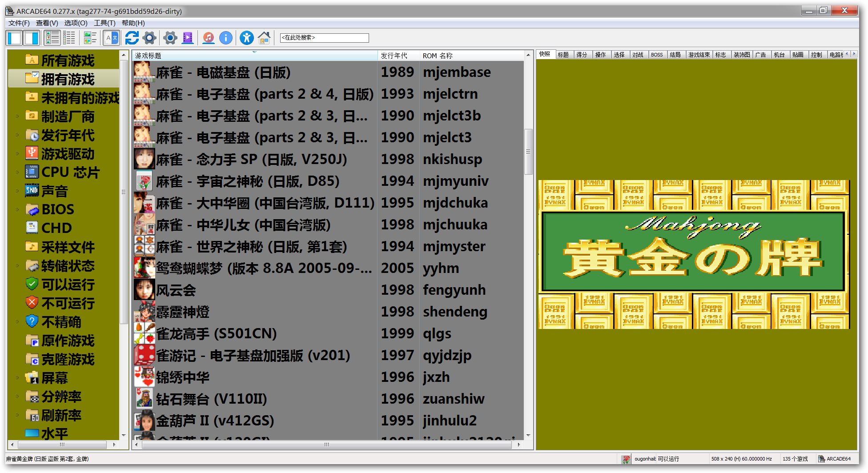
Task: Switch to details list view
Action: (x=52, y=38)
